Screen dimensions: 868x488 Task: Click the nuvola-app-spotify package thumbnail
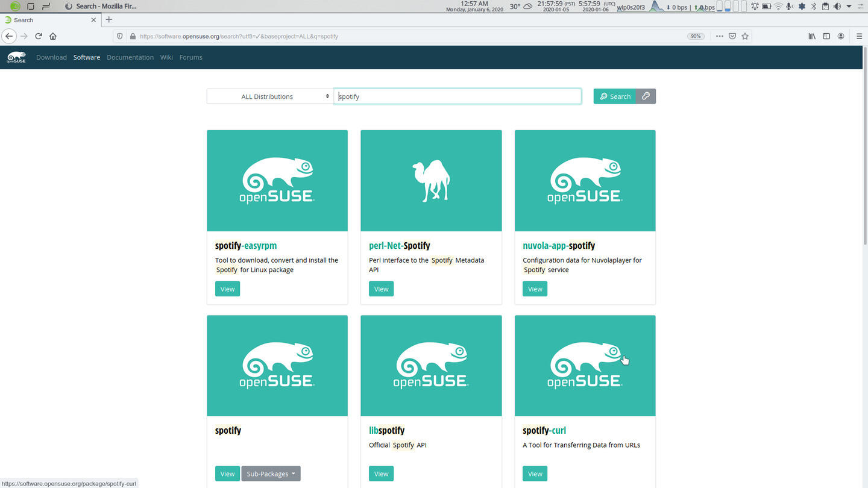tap(585, 181)
